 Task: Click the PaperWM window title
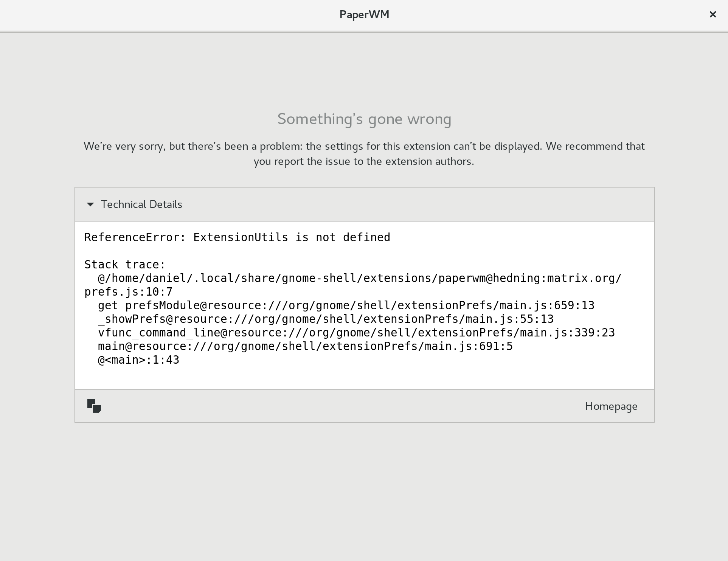pos(364,15)
